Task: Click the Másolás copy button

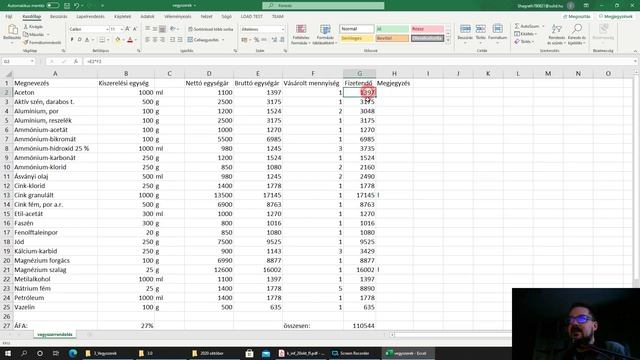Action: click(34, 34)
